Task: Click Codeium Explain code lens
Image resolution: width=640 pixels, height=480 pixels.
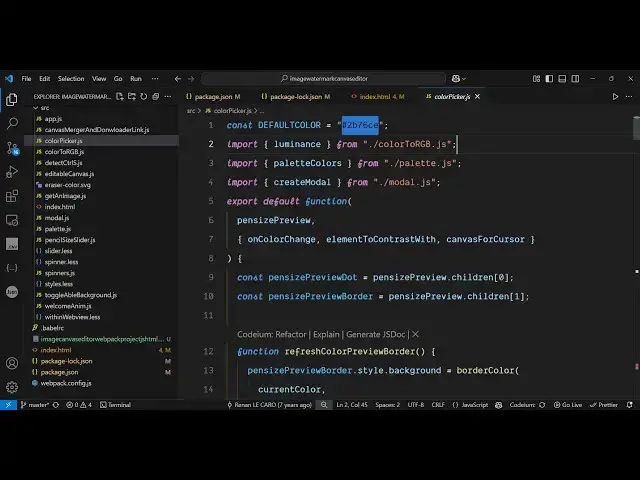Action: point(326,334)
